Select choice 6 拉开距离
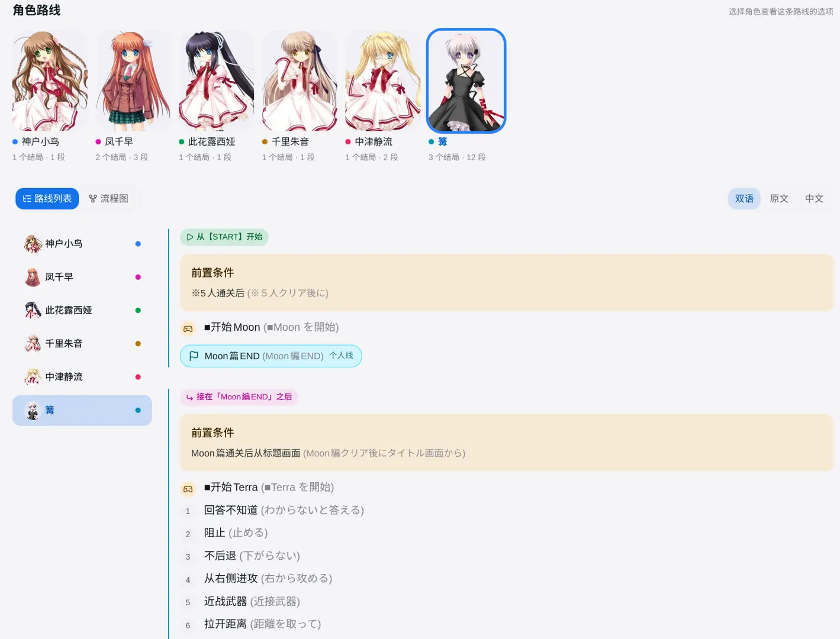The image size is (840, 639). (263, 624)
